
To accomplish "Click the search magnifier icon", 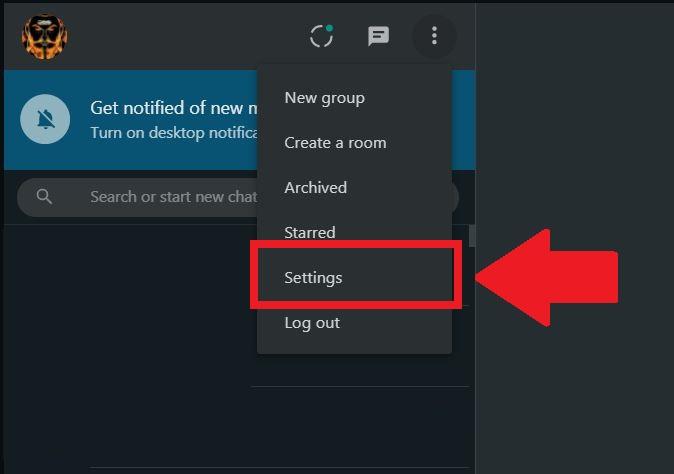I will point(44,196).
